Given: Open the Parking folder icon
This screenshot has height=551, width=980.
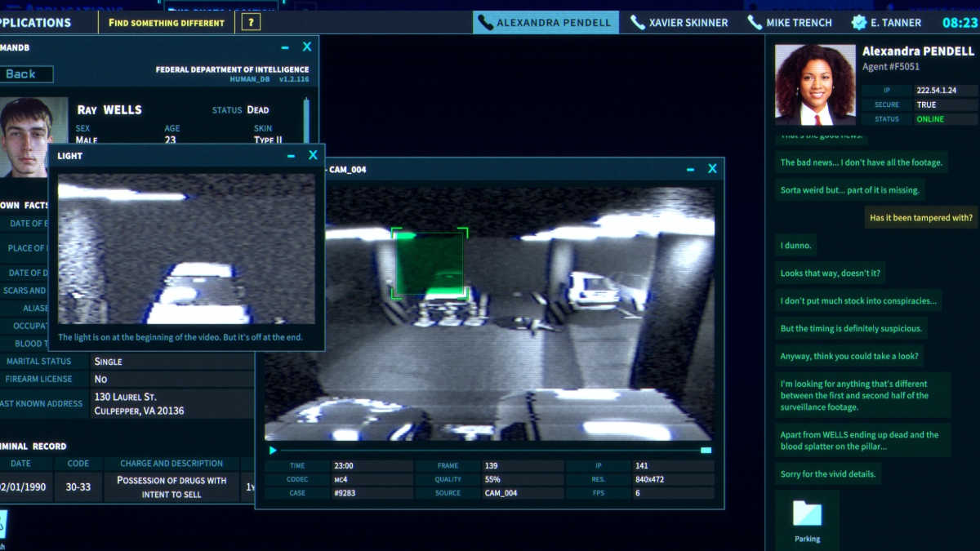Looking at the screenshot, I should point(807,514).
